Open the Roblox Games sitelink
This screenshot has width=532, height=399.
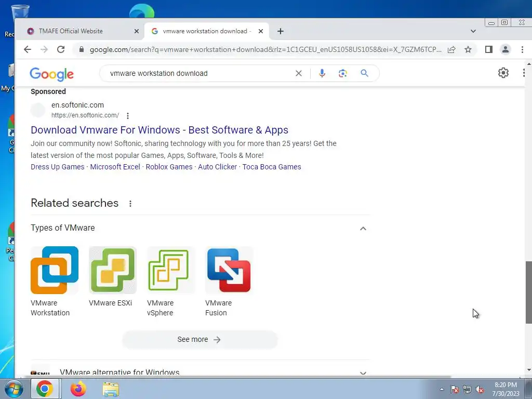click(169, 167)
